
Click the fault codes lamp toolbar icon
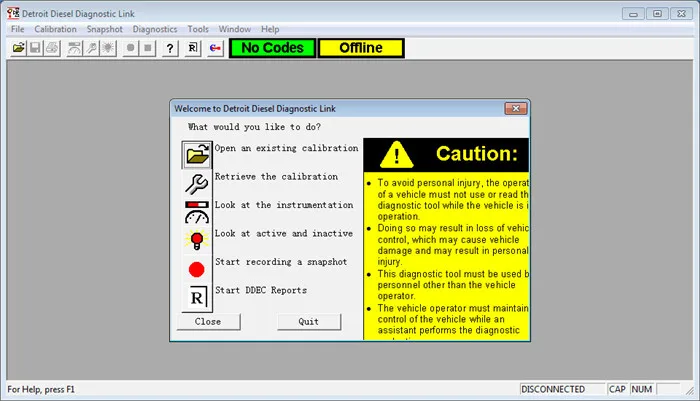tap(108, 48)
